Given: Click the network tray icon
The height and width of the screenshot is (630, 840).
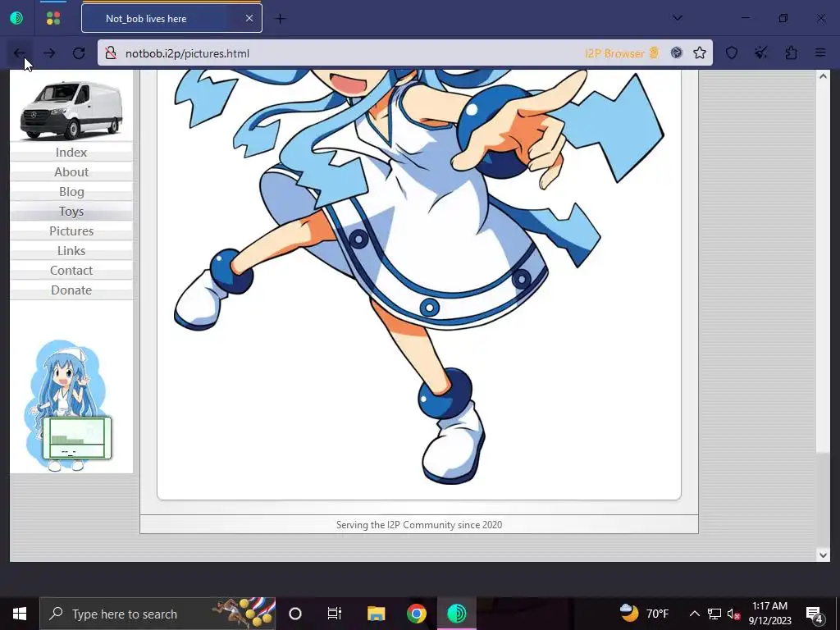Looking at the screenshot, I should (x=714, y=614).
